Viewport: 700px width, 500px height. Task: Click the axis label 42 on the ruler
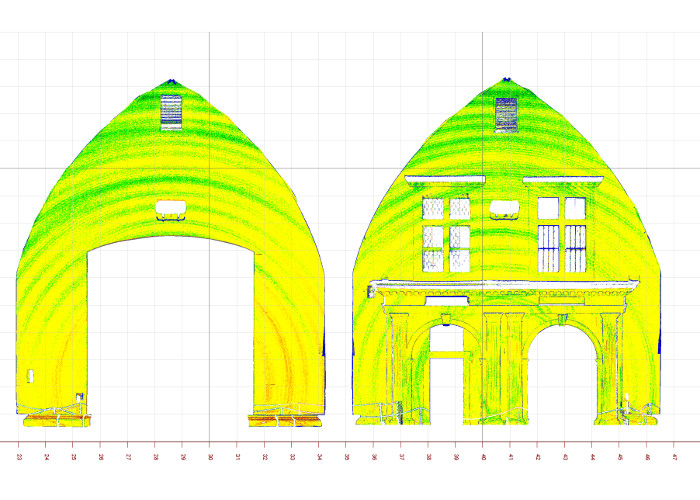pos(538,457)
